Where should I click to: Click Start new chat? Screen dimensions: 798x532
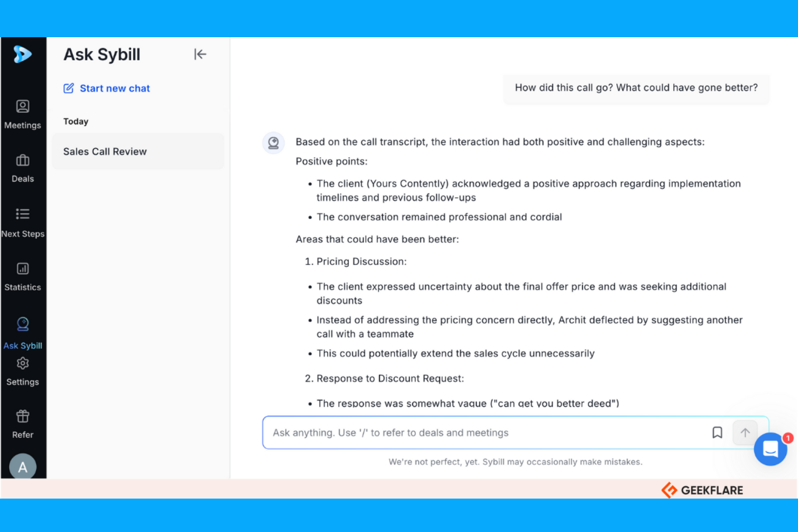106,88
